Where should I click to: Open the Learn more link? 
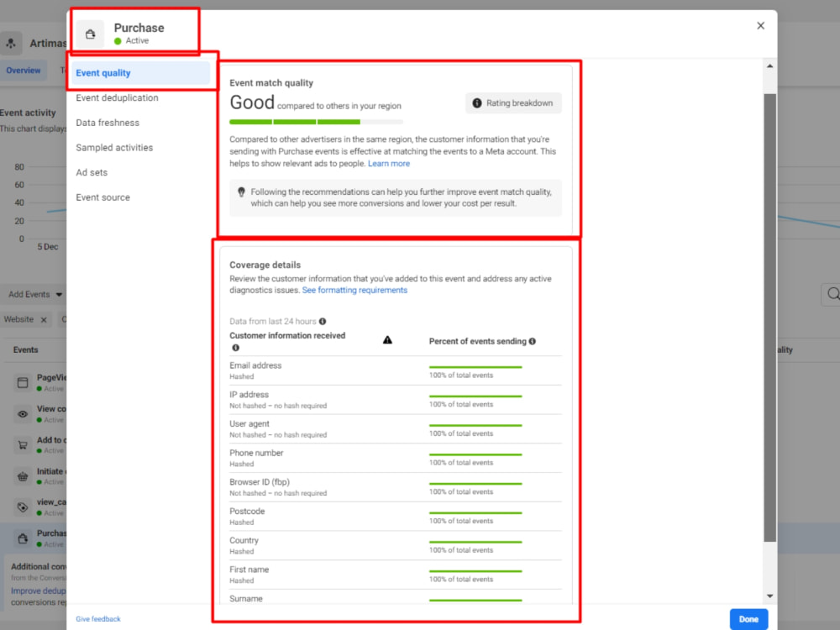(x=389, y=164)
